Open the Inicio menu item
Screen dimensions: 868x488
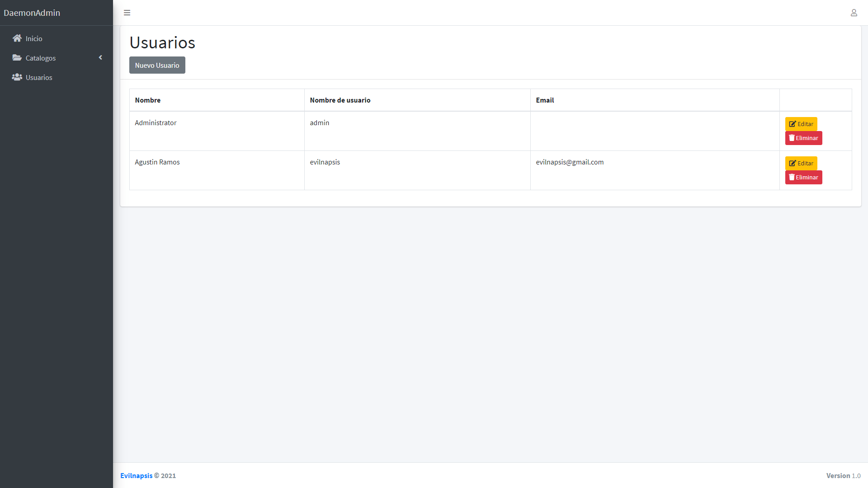click(34, 39)
